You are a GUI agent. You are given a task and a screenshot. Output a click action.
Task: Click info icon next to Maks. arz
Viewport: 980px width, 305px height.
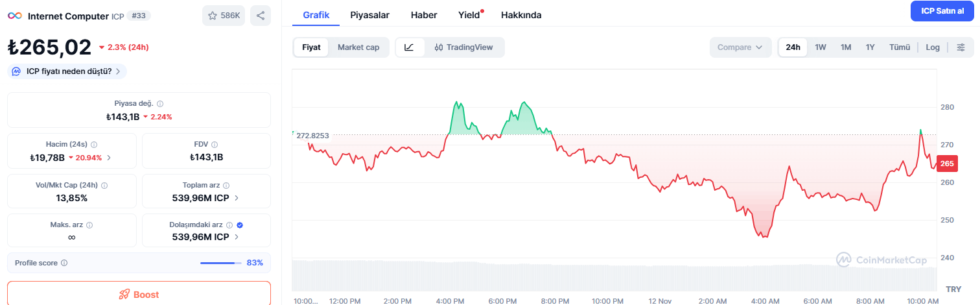pos(89,225)
